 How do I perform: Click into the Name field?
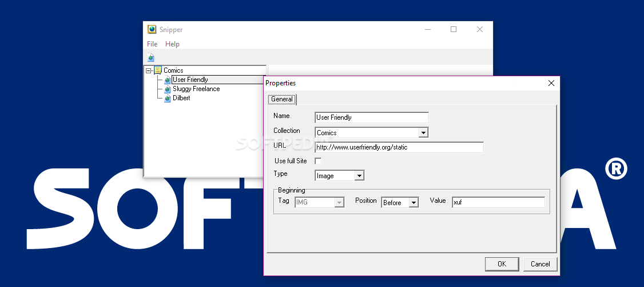tap(372, 117)
